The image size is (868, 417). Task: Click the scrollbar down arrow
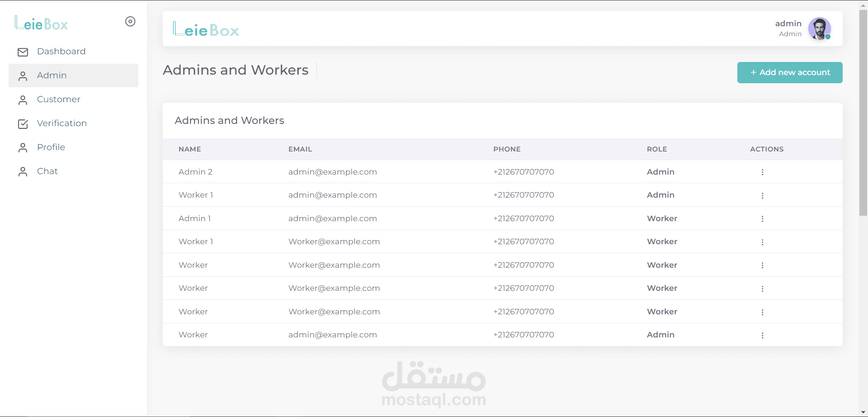click(x=863, y=413)
